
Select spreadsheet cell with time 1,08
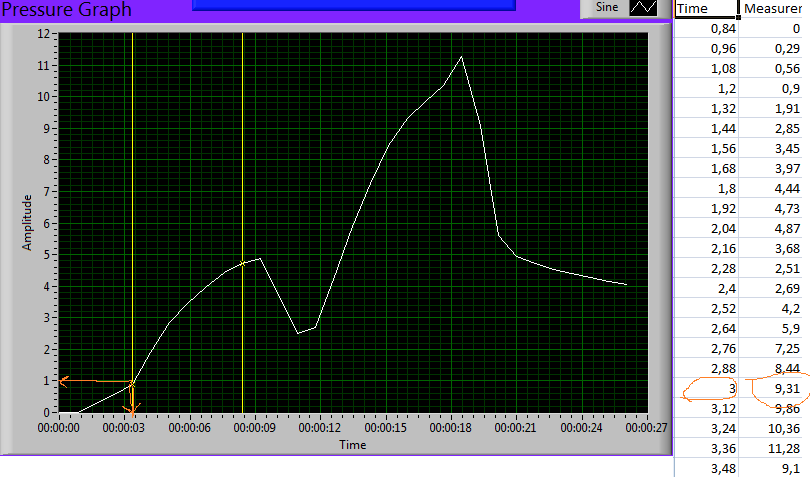pyautogui.click(x=707, y=69)
